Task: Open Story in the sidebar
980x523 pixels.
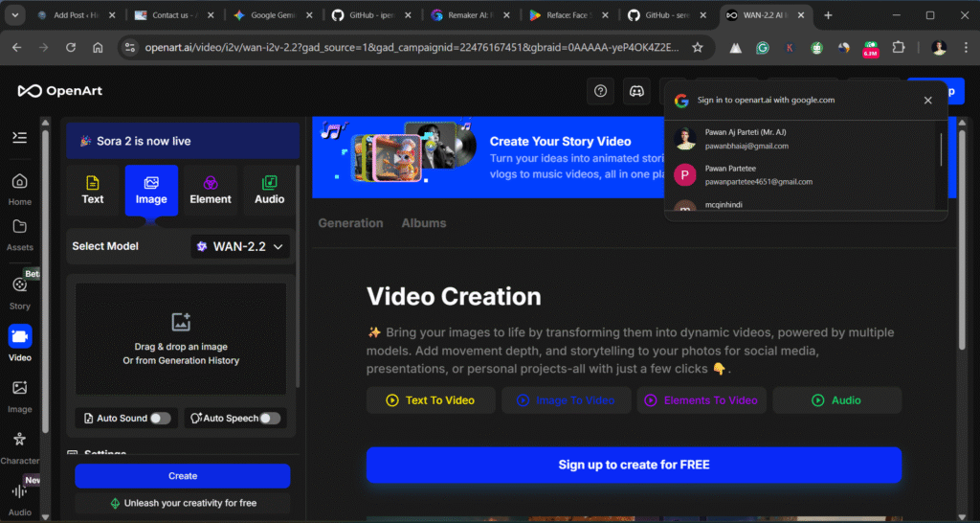Action: (19, 293)
